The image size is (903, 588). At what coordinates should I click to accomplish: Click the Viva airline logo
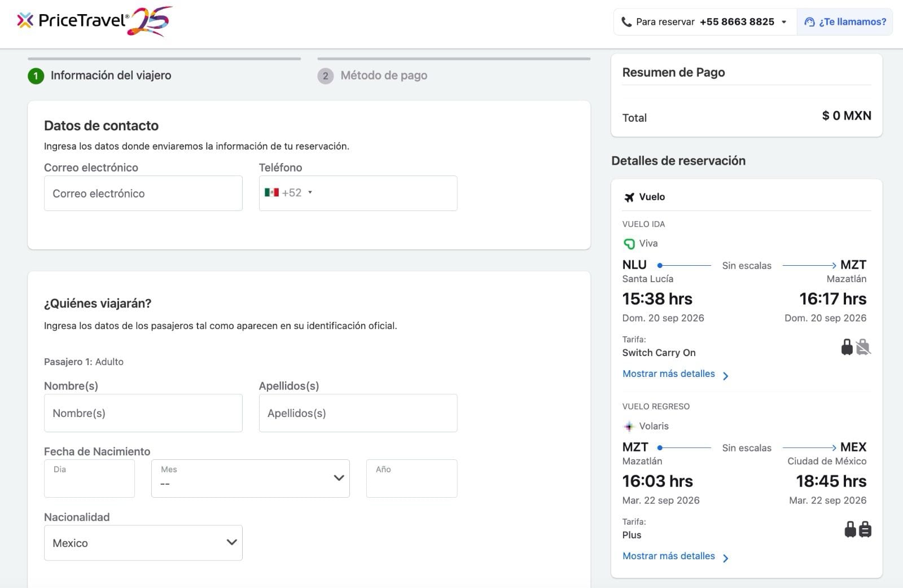click(x=629, y=244)
